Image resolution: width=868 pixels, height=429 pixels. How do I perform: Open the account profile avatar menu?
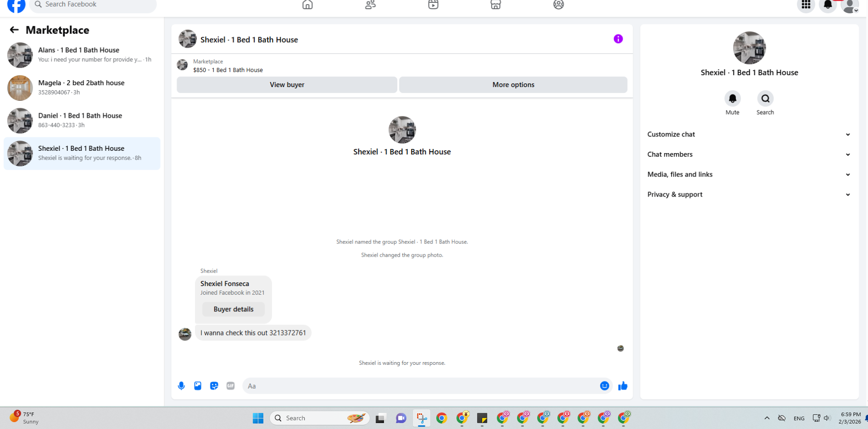tap(850, 5)
